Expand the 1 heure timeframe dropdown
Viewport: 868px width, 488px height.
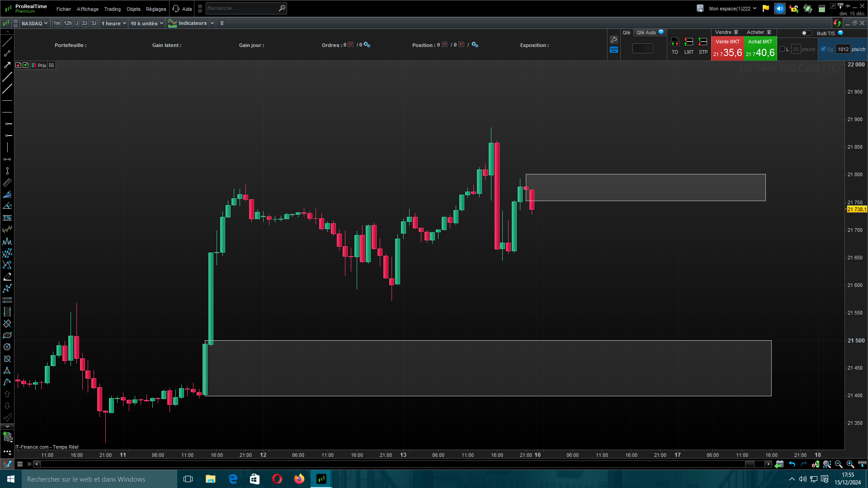click(113, 23)
